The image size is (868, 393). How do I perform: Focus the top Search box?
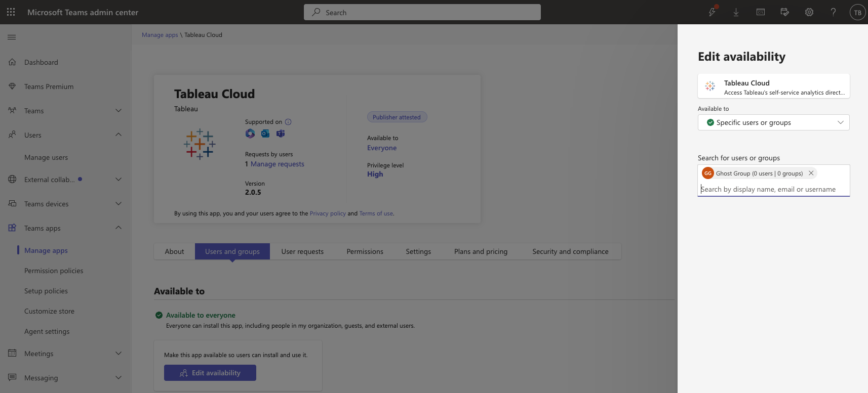tap(422, 12)
